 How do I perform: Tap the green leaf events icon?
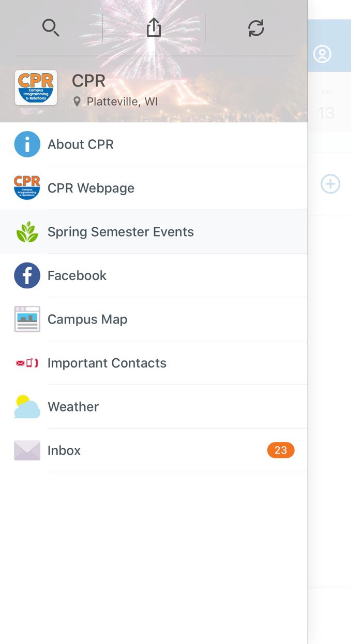tap(27, 232)
